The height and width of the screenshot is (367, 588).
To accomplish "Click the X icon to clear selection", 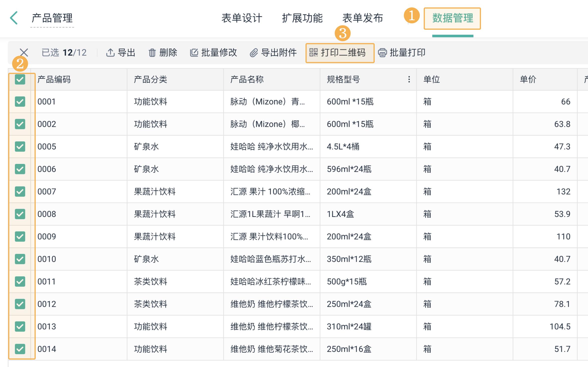I will click(x=24, y=52).
